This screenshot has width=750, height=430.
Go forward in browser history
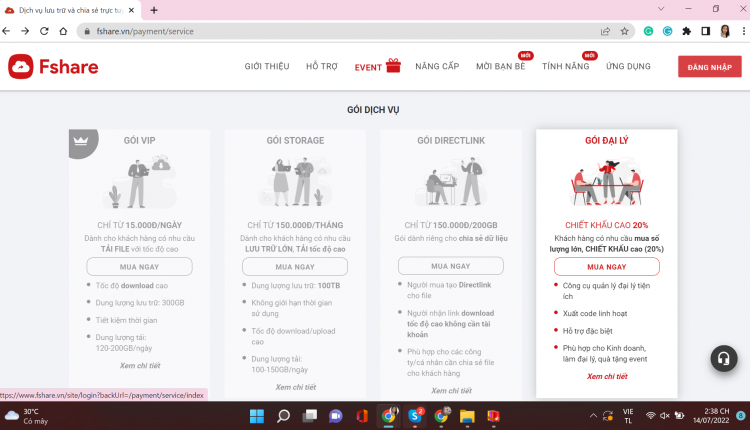point(25,31)
